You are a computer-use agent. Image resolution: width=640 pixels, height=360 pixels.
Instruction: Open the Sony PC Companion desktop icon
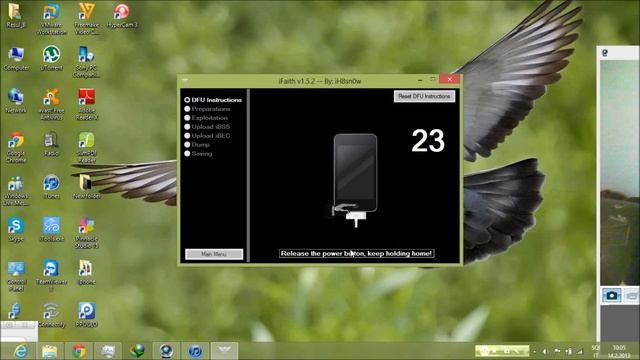pyautogui.click(x=87, y=62)
